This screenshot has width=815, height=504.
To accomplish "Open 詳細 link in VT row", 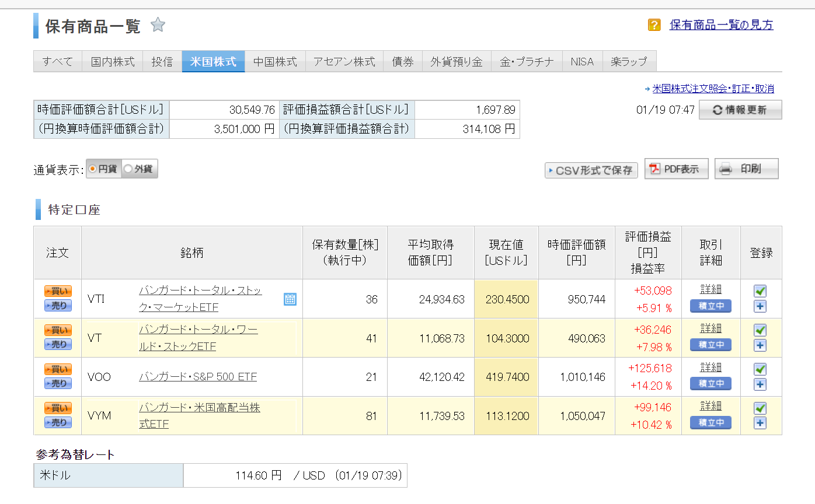I will 710,328.
